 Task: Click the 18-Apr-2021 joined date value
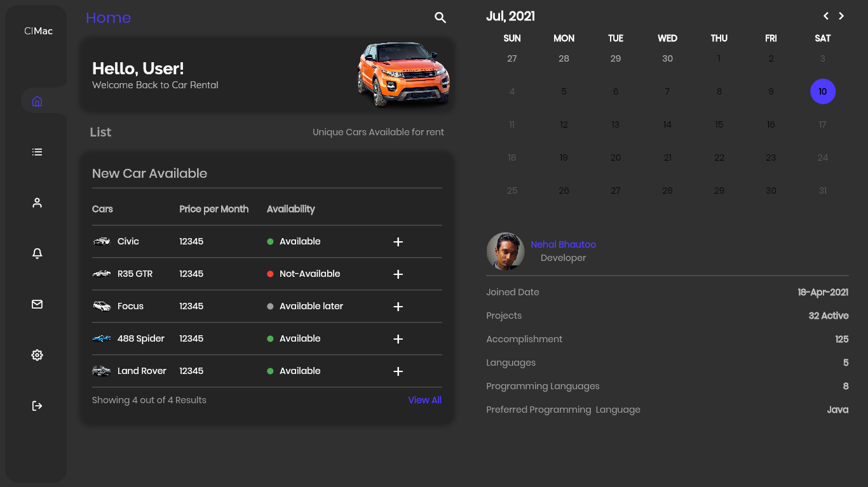tap(823, 292)
